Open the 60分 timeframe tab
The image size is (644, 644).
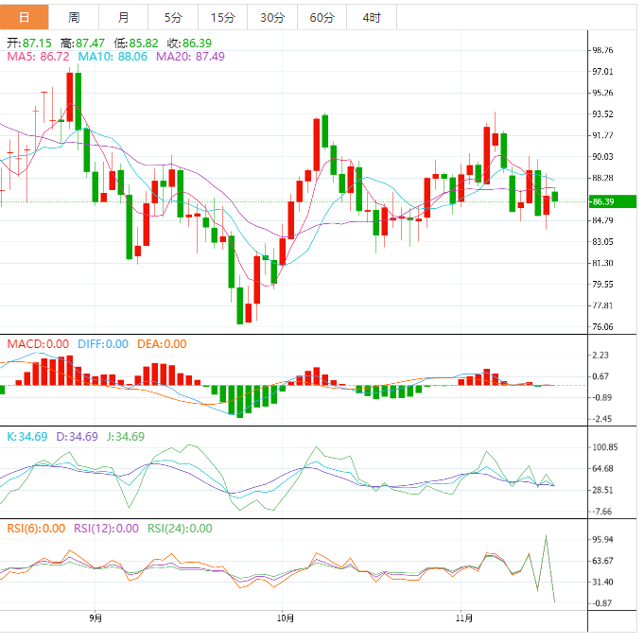pos(322,17)
